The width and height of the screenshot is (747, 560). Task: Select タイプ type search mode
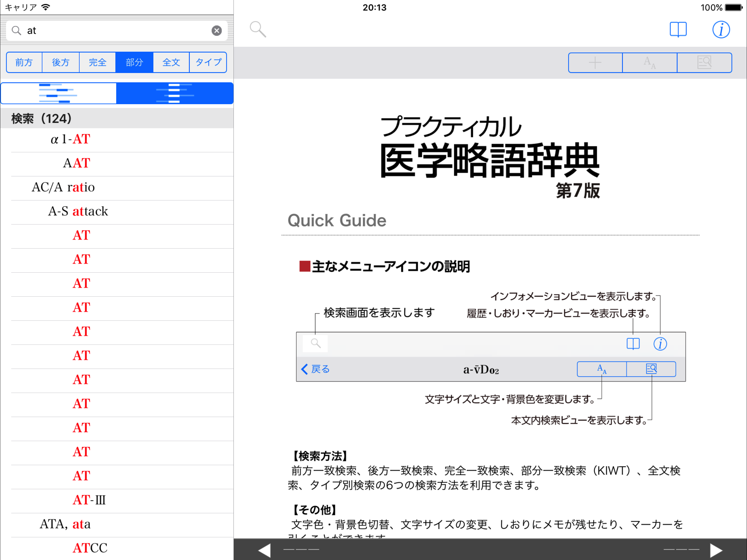pyautogui.click(x=208, y=63)
